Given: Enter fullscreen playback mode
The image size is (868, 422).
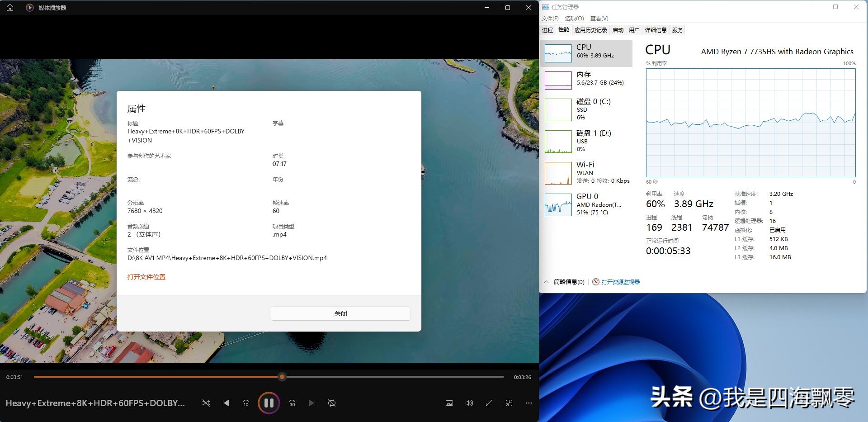Looking at the screenshot, I should (489, 403).
